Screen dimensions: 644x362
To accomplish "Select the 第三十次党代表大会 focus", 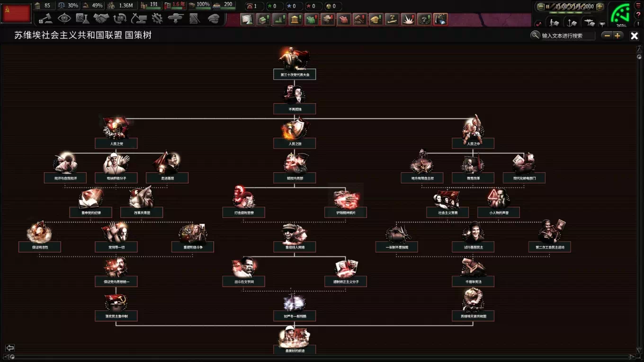I will tap(295, 75).
